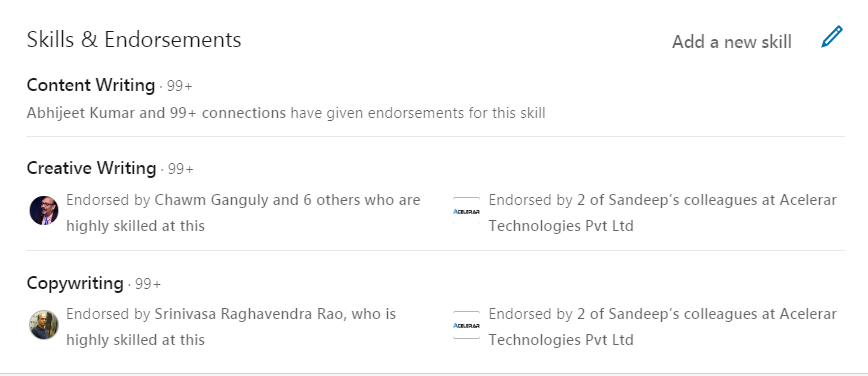
Task: Open the Creative Writing skill
Action: click(x=91, y=168)
